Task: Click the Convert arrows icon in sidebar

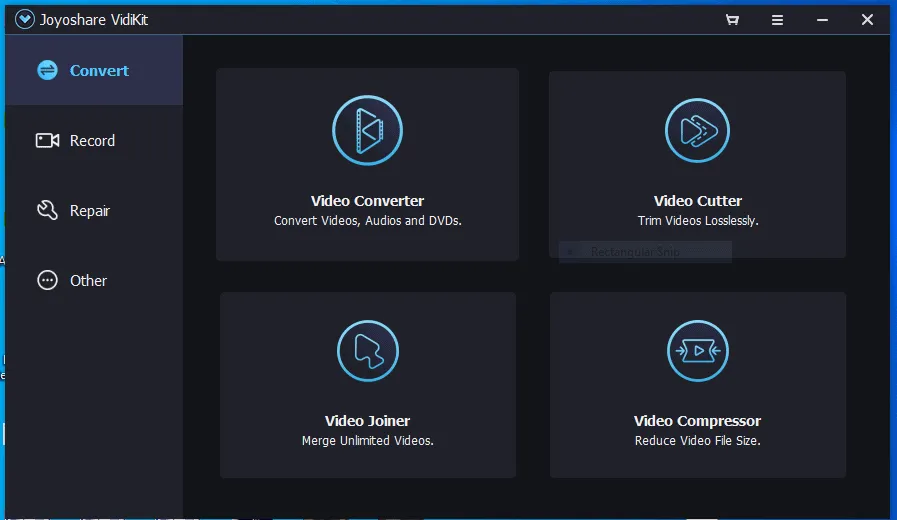Action: (47, 71)
